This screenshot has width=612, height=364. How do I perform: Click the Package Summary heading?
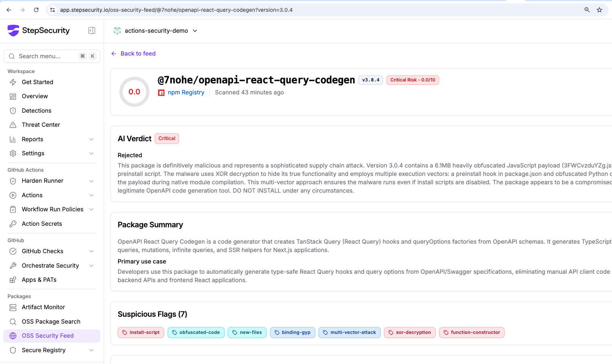coord(150,225)
